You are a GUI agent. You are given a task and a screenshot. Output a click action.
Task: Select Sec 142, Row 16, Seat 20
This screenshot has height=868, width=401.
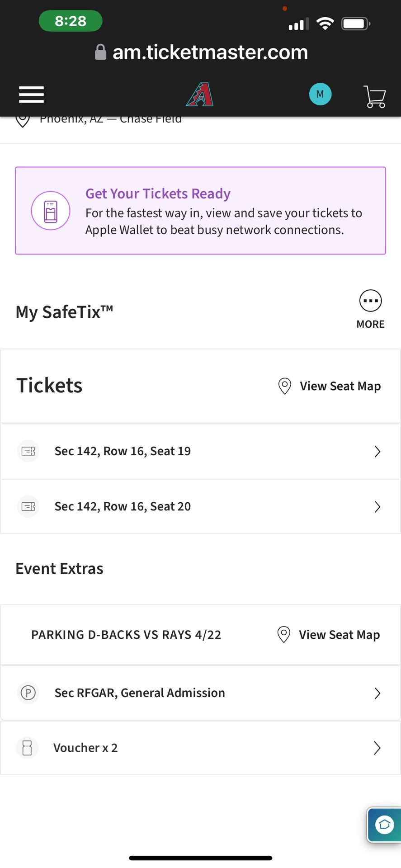pos(200,507)
